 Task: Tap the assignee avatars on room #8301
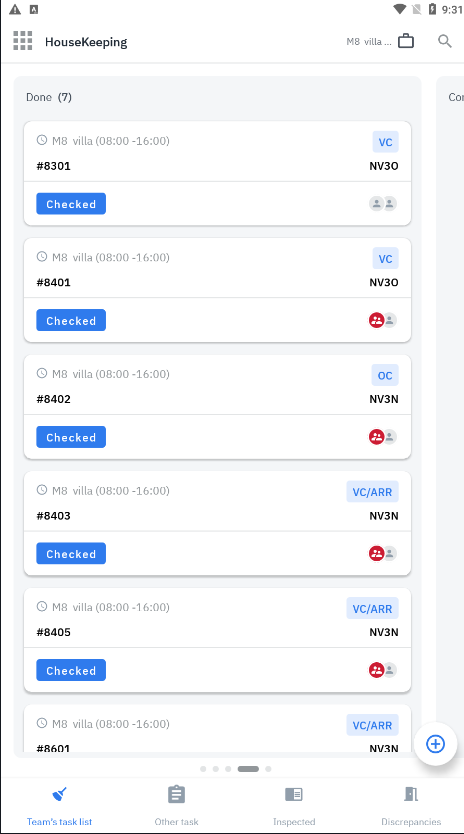click(x=383, y=204)
